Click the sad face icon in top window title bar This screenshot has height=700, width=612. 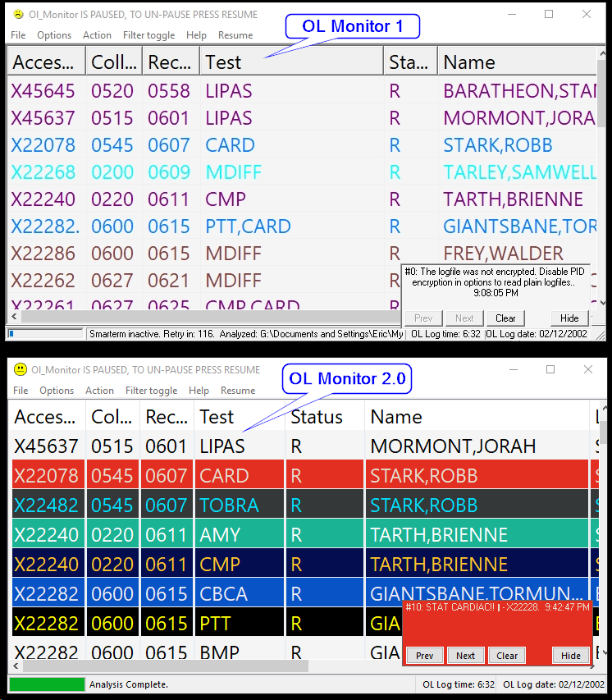(x=19, y=15)
